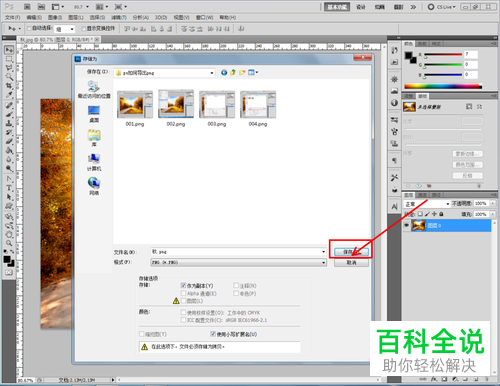Toggle the 使用小写扩展名(U) checkbox

[213, 334]
